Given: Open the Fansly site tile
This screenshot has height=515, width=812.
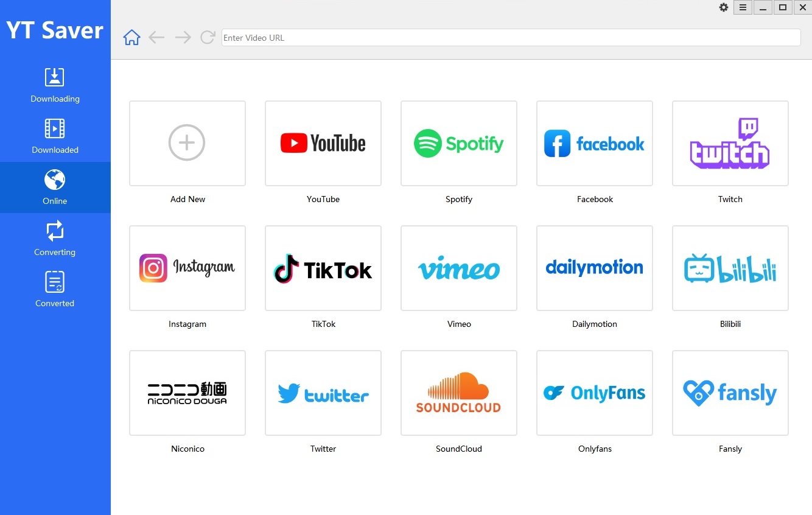Looking at the screenshot, I should coord(730,393).
